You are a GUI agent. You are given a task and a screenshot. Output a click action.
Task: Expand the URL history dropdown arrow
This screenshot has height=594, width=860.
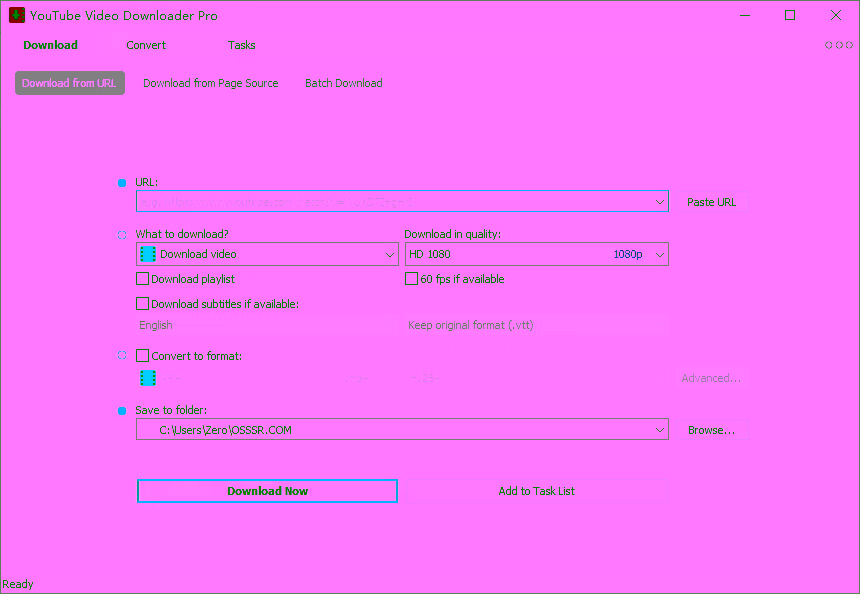(x=660, y=202)
